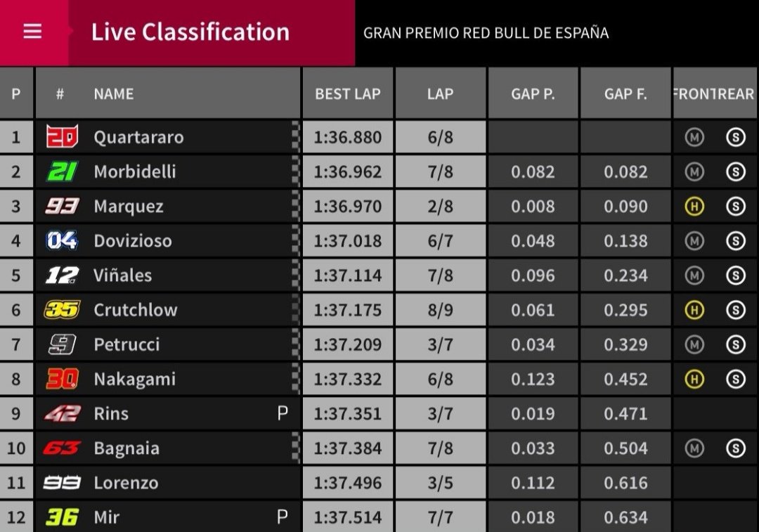Viewport: 759px width, 532px height.
Task: Click the GAP F. column header
Action: tap(625, 93)
